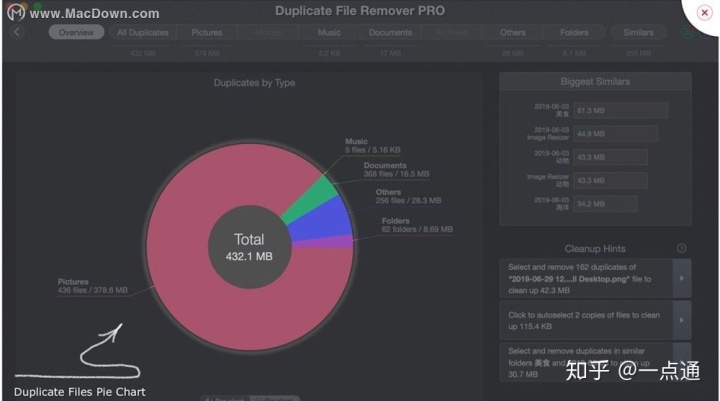Click 'Folders 62 folders / 8.69 MB' label

pos(417,225)
